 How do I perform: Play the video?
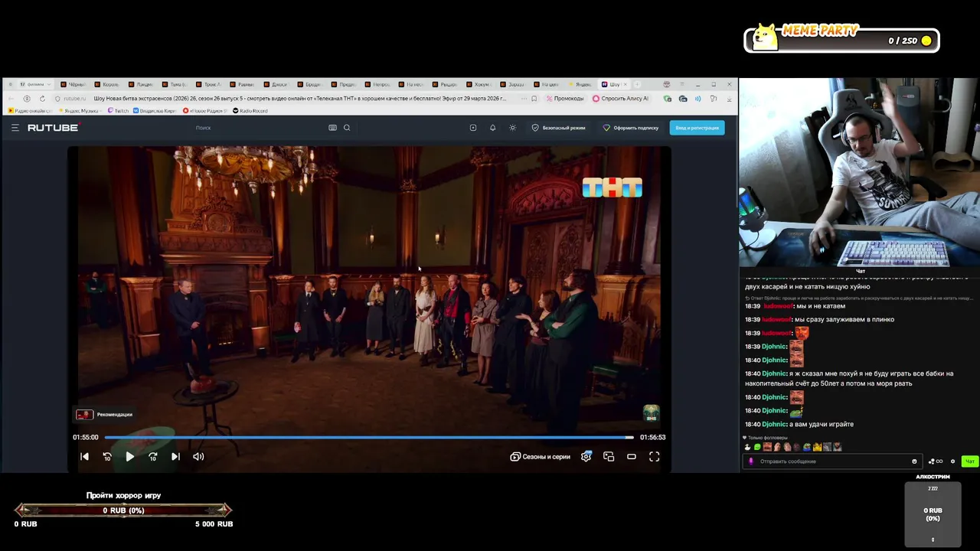point(130,457)
